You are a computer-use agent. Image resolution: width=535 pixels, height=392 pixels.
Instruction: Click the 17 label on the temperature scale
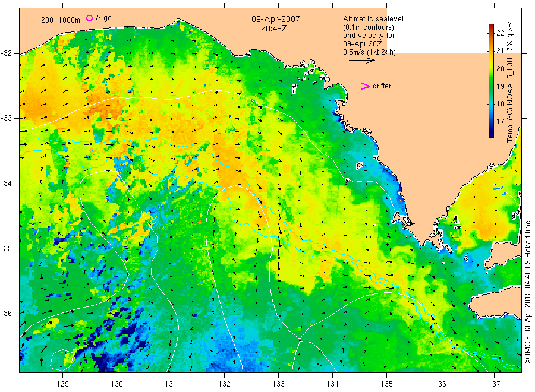tap(500, 121)
